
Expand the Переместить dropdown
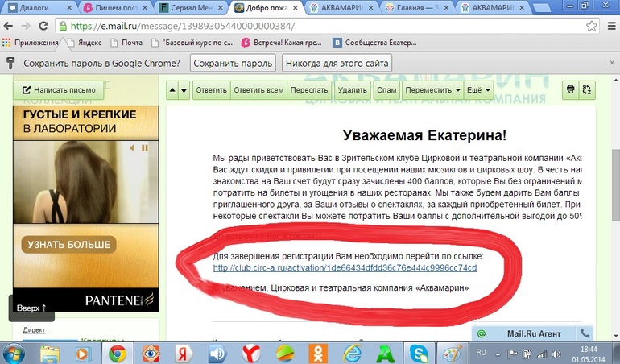(432, 90)
